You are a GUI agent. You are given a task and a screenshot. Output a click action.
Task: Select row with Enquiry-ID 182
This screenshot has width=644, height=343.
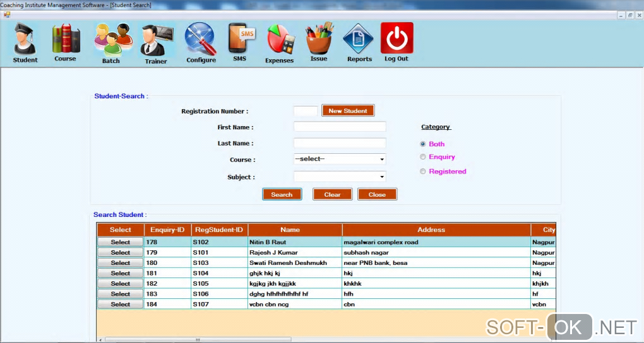point(121,284)
